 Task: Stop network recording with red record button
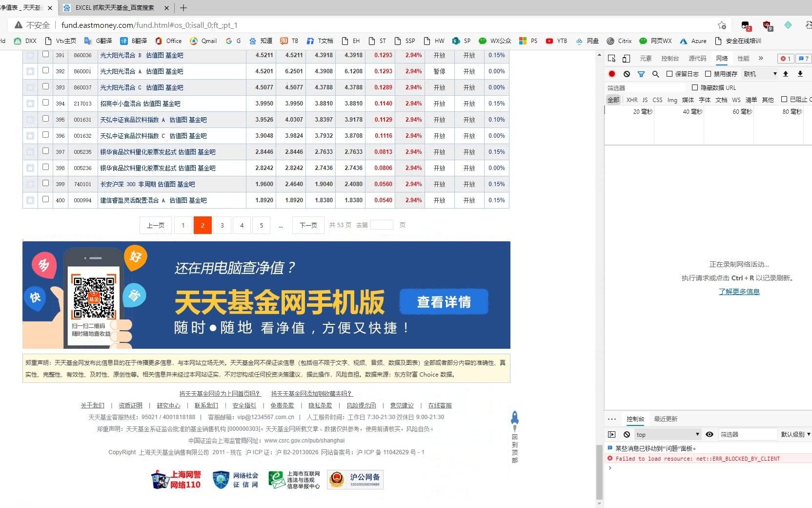point(612,74)
